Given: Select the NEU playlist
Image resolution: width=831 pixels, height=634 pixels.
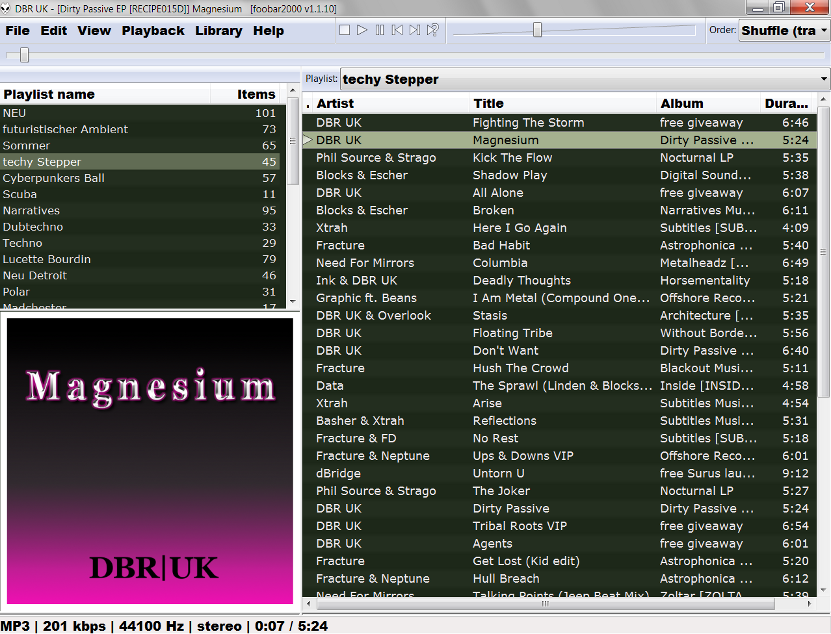Looking at the screenshot, I should coord(139,113).
